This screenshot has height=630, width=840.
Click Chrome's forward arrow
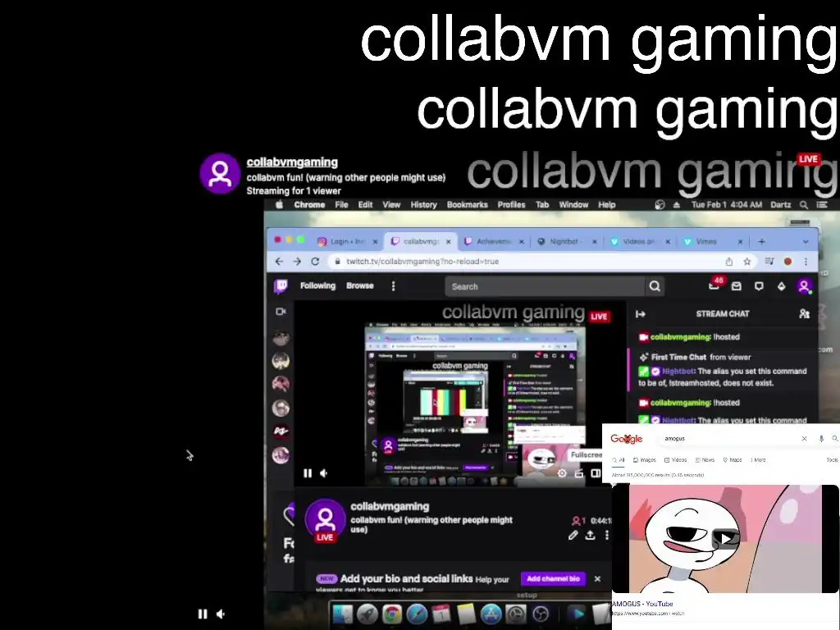click(x=297, y=262)
